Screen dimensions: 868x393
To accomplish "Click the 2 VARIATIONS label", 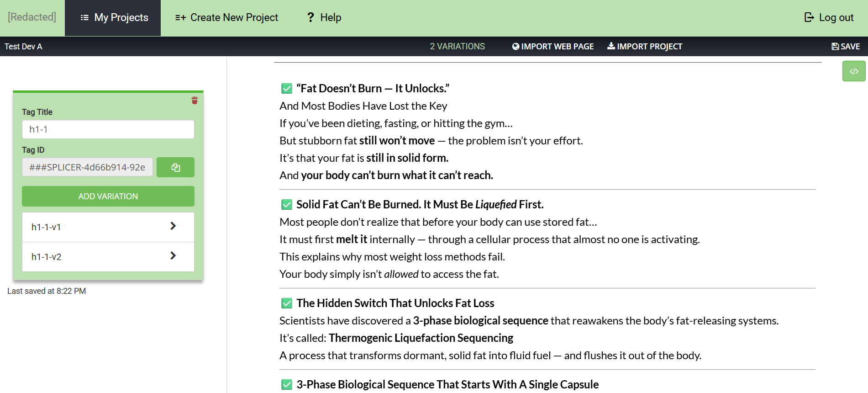I will point(458,47).
